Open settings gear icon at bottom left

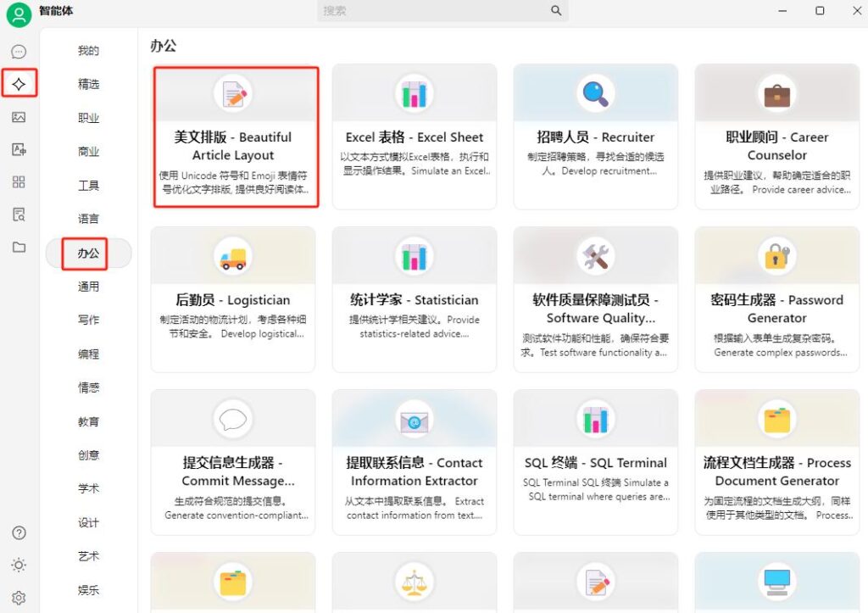click(x=19, y=598)
